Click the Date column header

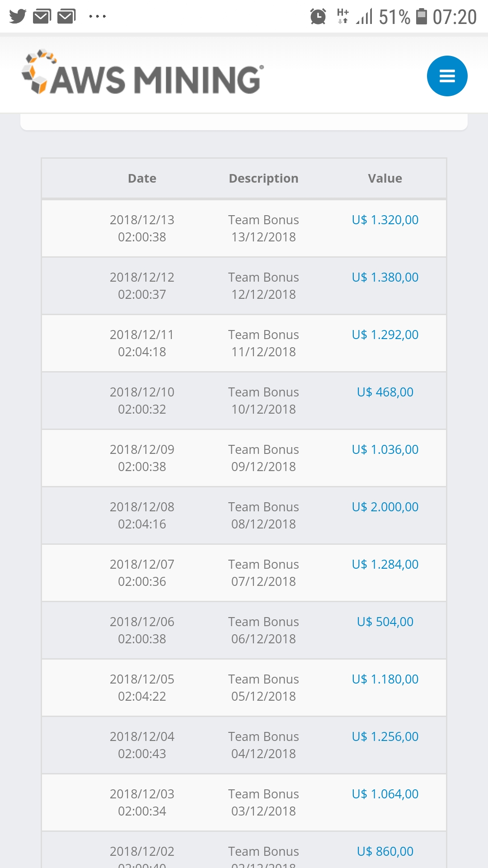(x=142, y=179)
